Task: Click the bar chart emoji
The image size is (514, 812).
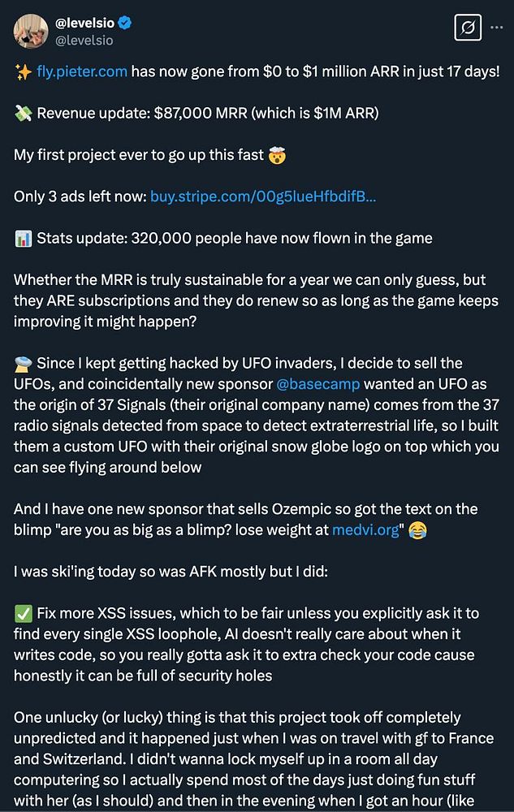Action: [23, 238]
